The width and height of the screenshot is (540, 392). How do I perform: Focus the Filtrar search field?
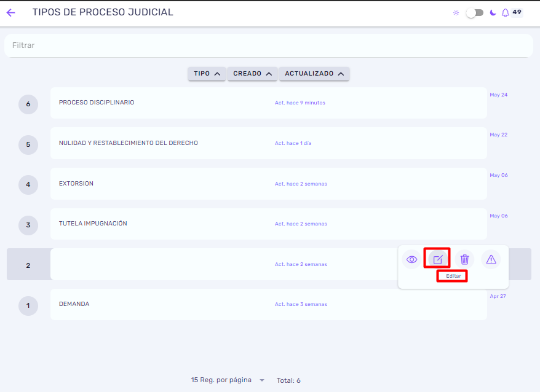[x=269, y=45]
